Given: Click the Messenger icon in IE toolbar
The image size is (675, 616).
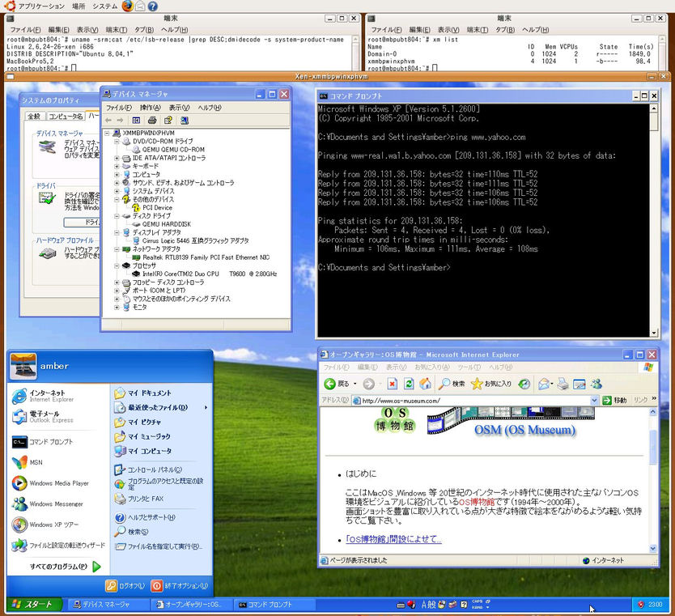Looking at the screenshot, I should coord(596,384).
